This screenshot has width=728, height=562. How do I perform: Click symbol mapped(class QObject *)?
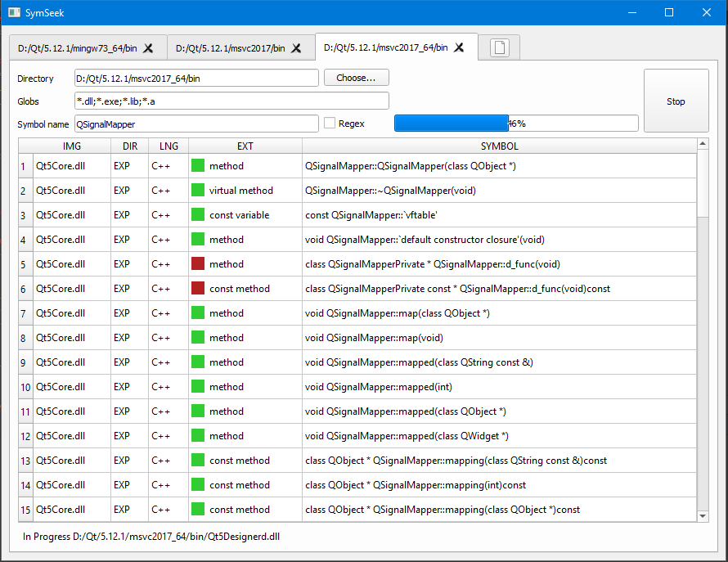[406, 411]
